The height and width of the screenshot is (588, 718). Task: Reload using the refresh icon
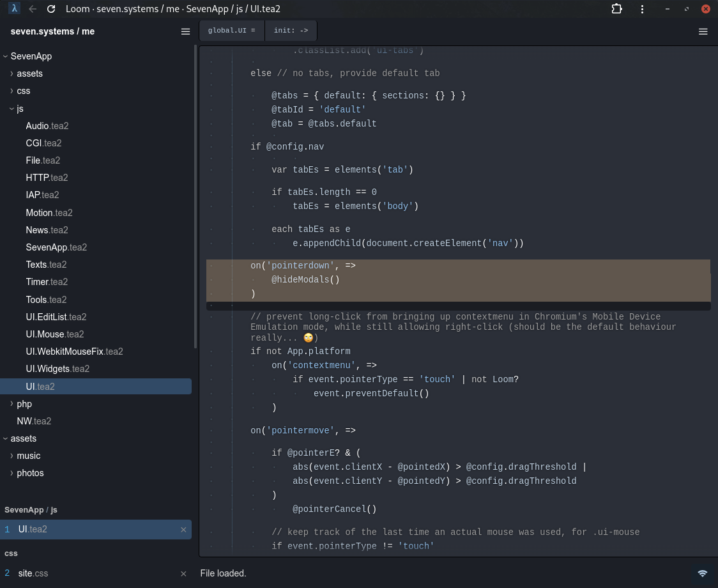[x=51, y=9]
